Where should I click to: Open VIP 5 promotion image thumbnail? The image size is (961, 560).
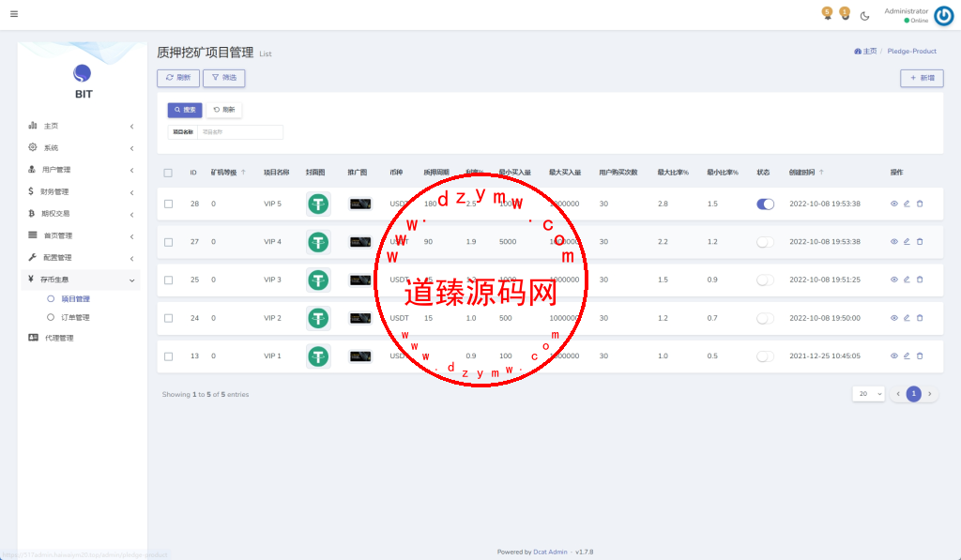360,204
